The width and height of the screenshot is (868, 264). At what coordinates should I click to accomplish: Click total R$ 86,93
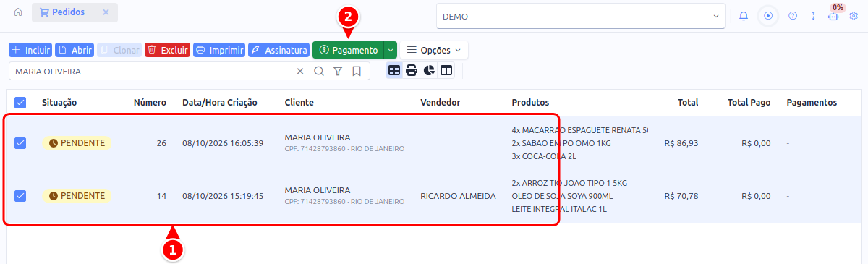click(x=681, y=143)
